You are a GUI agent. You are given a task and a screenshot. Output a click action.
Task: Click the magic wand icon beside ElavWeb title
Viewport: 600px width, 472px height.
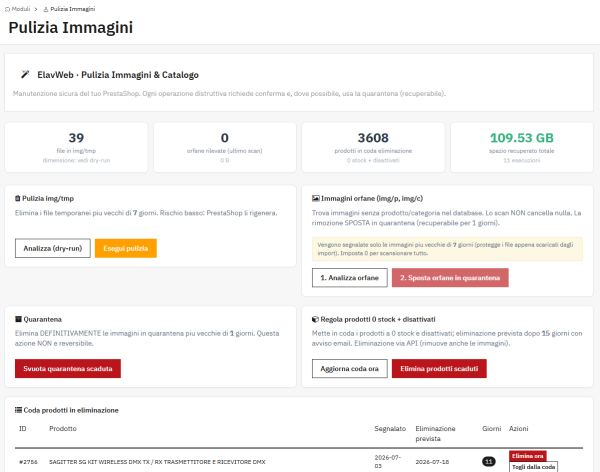coord(25,74)
